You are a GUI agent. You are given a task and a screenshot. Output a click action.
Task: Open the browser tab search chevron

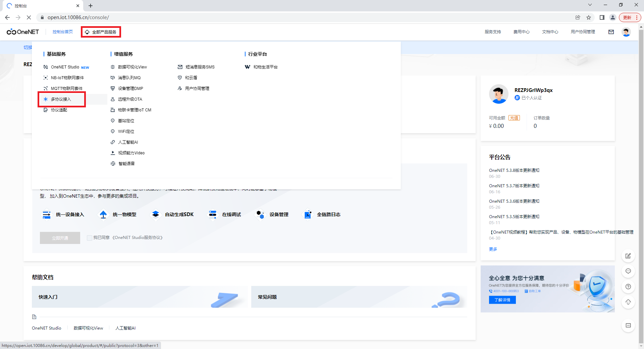590,5
